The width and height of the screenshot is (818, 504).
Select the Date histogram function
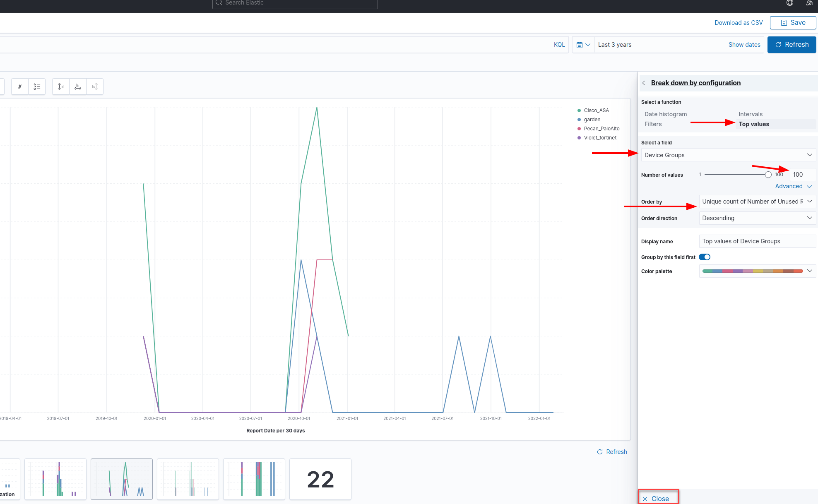pos(665,114)
